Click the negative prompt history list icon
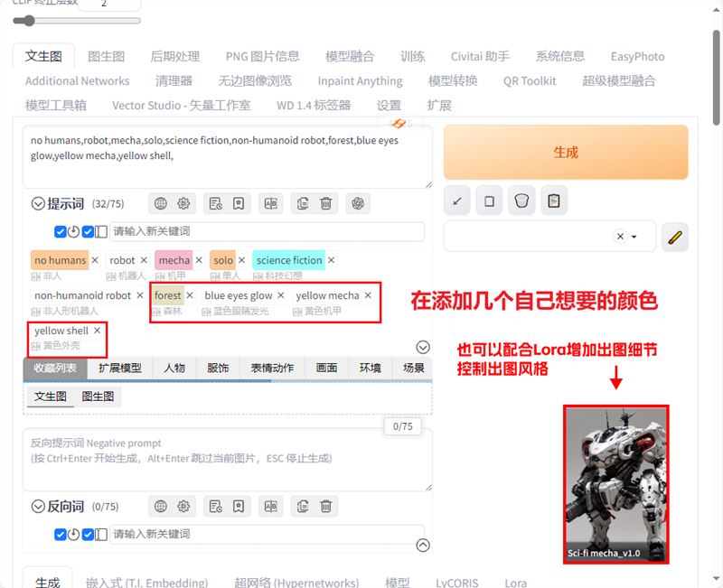The height and width of the screenshot is (588, 723). coord(215,507)
